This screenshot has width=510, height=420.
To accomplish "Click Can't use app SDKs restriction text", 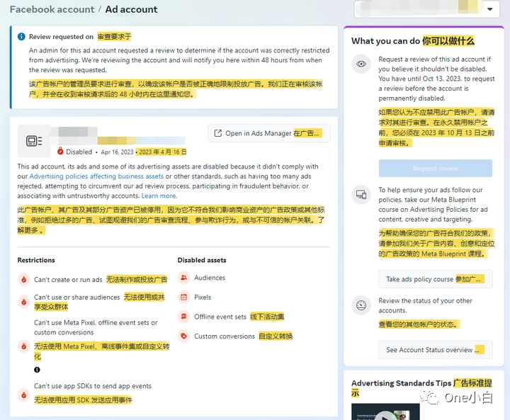I will (93, 386).
